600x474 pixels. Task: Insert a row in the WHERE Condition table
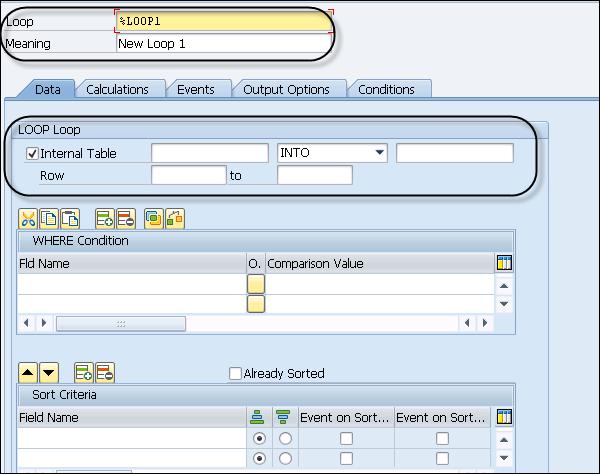coord(104,219)
